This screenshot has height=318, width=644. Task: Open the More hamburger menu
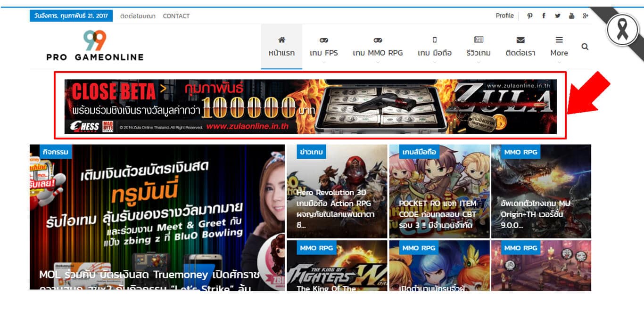coord(559,47)
